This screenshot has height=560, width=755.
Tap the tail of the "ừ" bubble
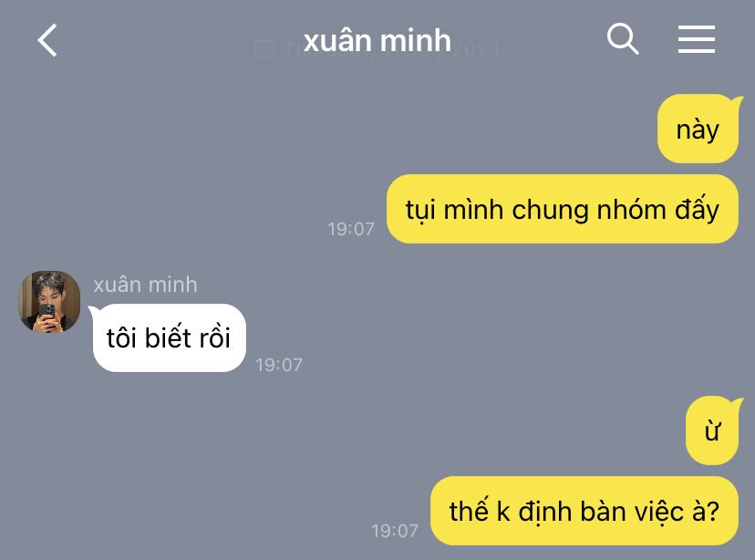(x=737, y=402)
